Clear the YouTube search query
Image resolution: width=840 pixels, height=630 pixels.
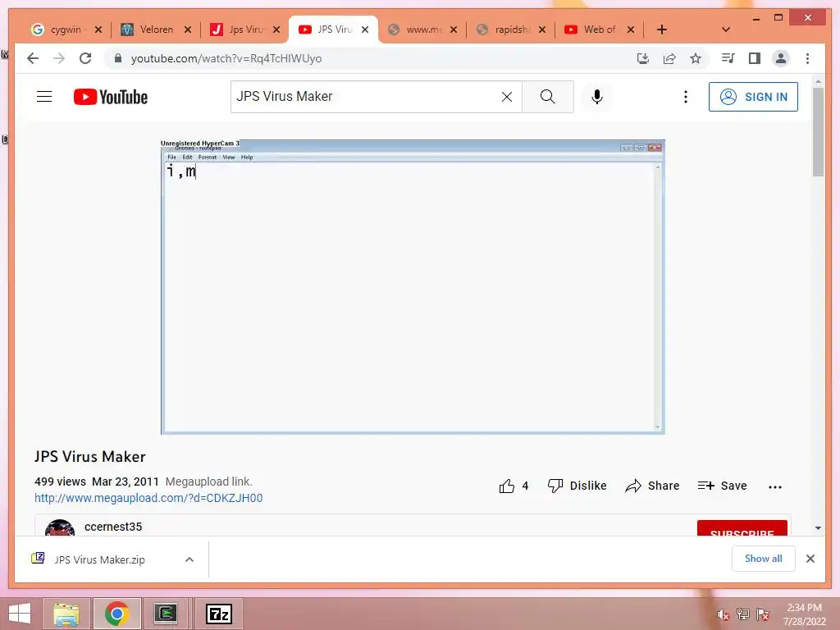507,97
